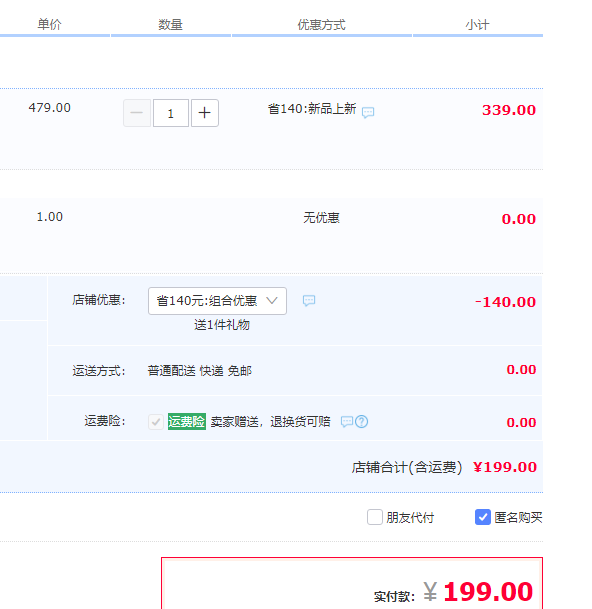Screen dimensions: 592x609
Task: Click the green 运费险 badge
Action: pos(186,421)
